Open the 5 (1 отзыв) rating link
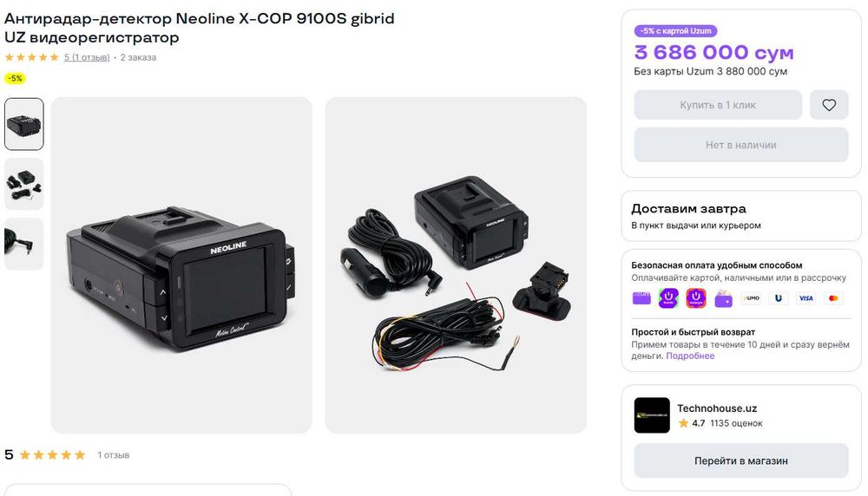This screenshot has width=868, height=496. point(87,57)
